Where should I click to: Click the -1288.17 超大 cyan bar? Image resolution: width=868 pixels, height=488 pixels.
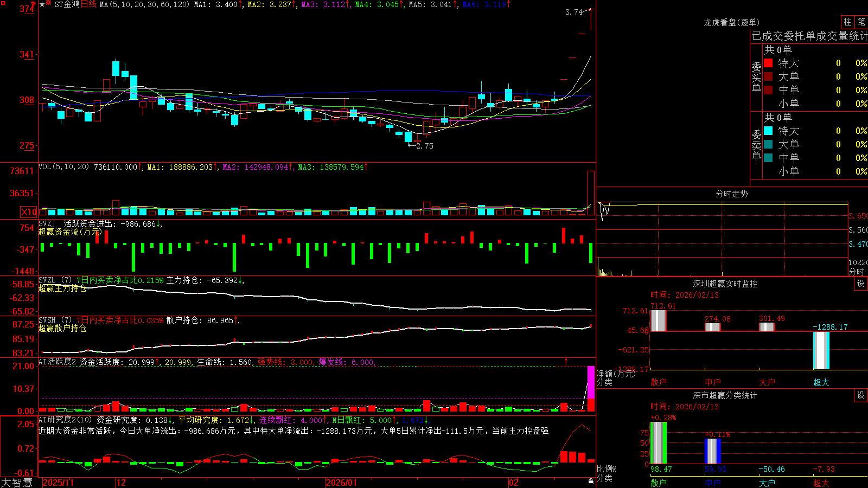tap(821, 350)
